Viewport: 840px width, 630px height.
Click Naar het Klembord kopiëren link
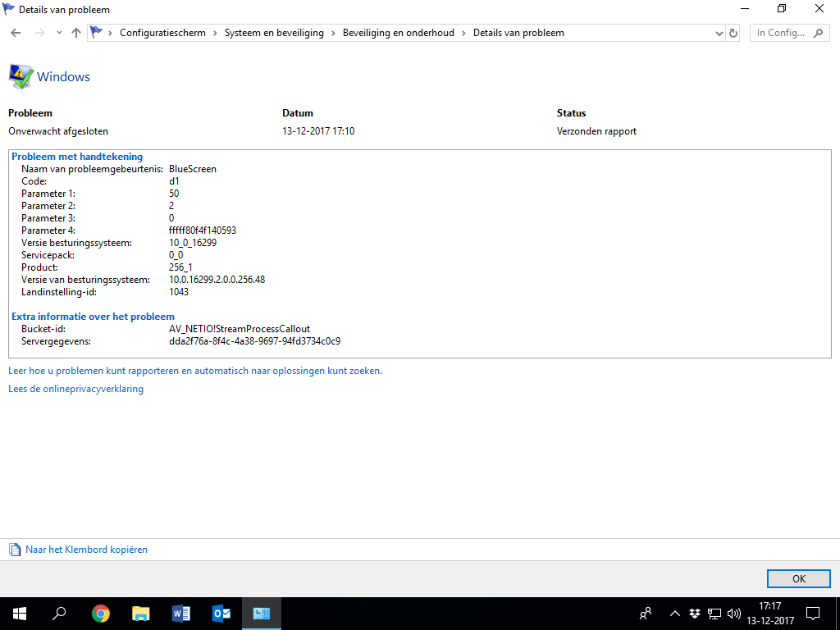pyautogui.click(x=86, y=550)
